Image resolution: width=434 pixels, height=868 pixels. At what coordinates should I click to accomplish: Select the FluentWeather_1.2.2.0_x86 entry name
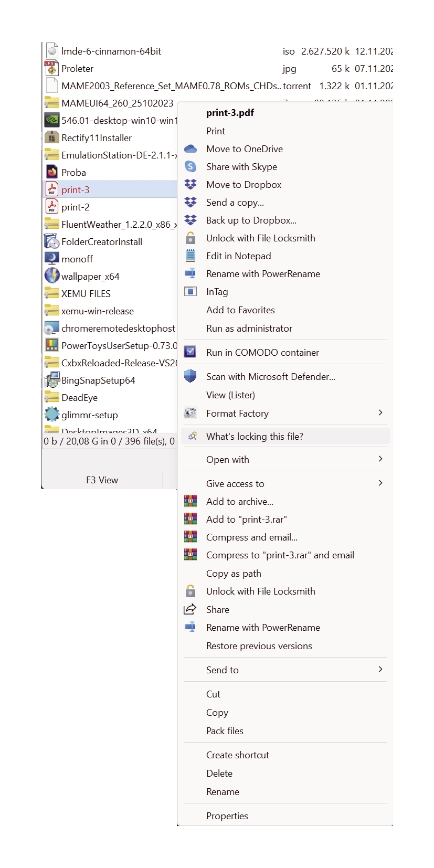pyautogui.click(x=119, y=225)
